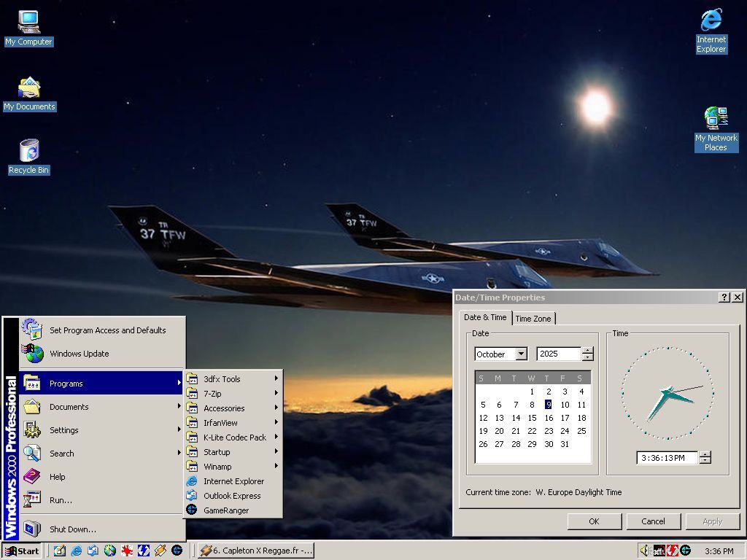Viewport: 747px width, 560px height.
Task: Open the month dropdown showing October
Action: [521, 354]
